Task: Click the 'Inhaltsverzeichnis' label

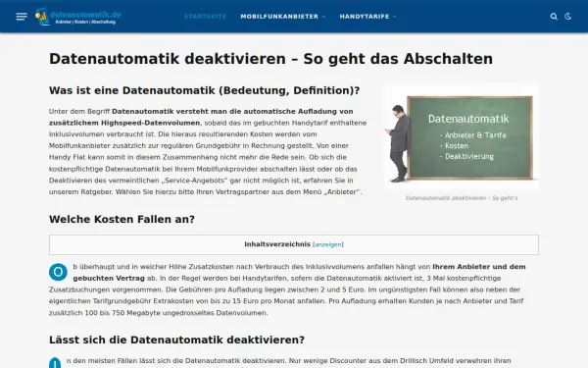Action: point(277,244)
